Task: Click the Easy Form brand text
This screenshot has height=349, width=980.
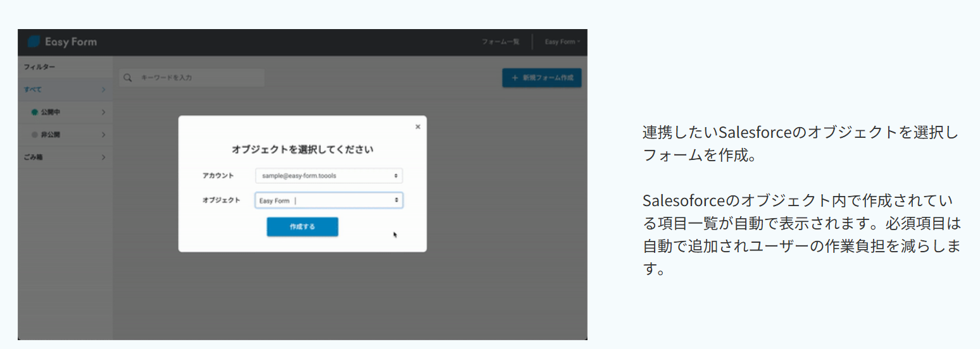Action: pos(71,42)
